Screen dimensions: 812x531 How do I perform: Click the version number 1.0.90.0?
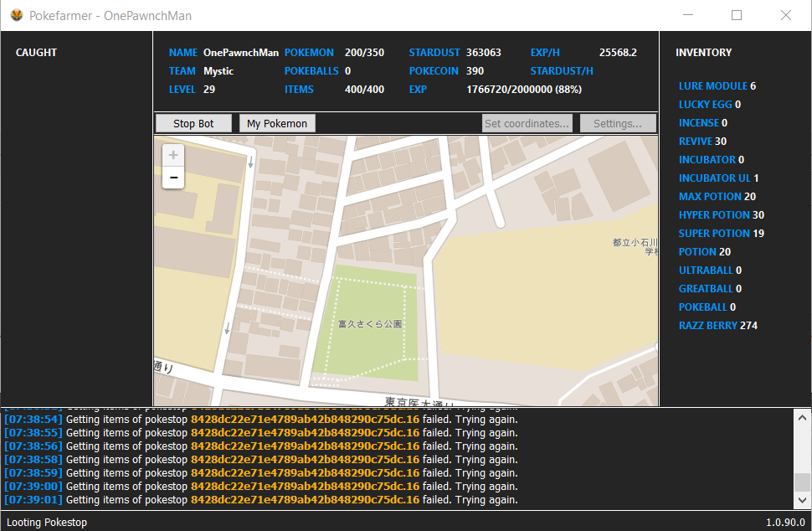tap(785, 522)
